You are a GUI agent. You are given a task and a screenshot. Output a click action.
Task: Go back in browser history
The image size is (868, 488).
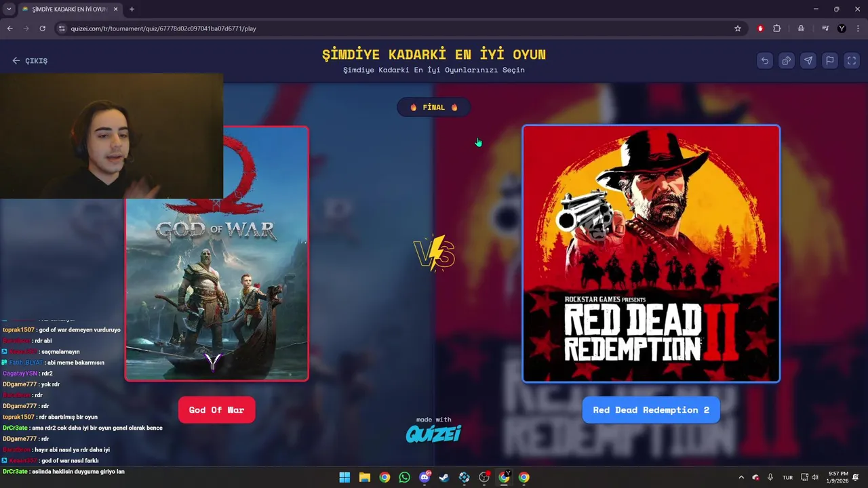coord(9,28)
